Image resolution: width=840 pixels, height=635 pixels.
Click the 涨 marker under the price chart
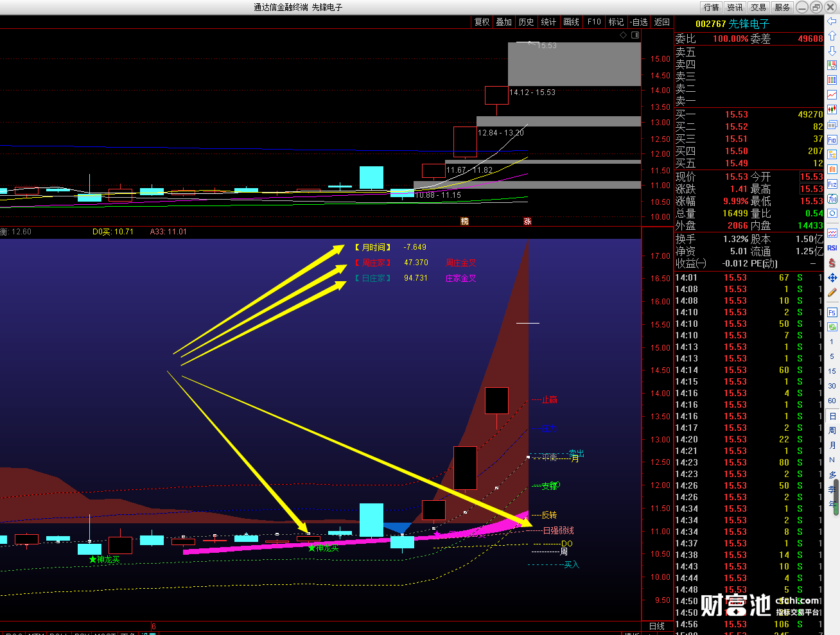click(527, 222)
